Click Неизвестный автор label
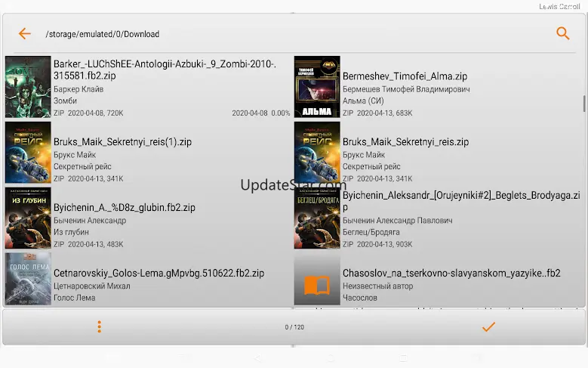The image size is (588, 368). tap(377, 286)
